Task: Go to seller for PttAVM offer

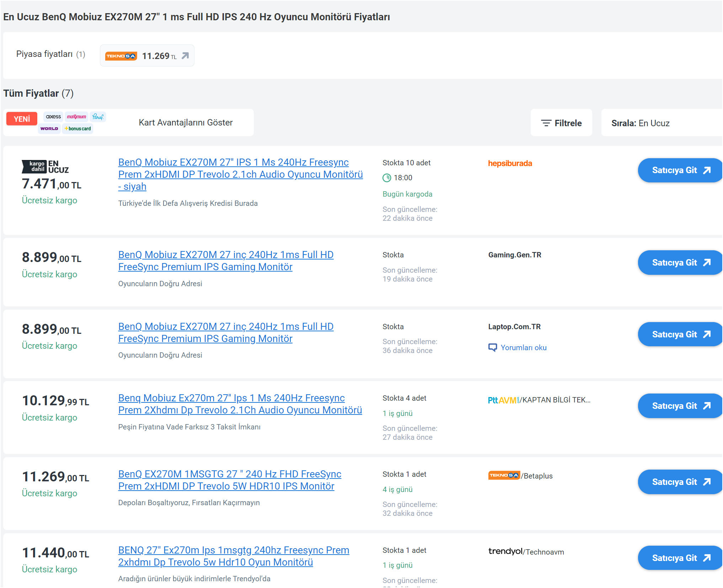Action: click(x=680, y=406)
